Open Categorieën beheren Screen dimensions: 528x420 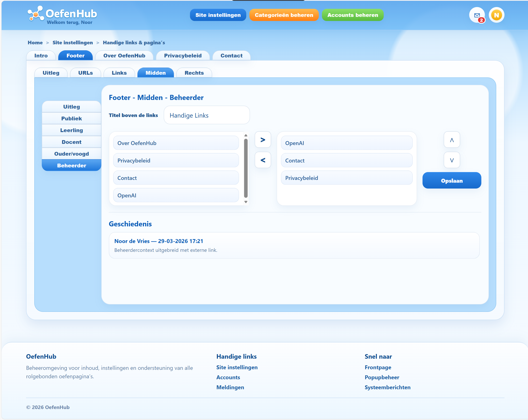284,15
